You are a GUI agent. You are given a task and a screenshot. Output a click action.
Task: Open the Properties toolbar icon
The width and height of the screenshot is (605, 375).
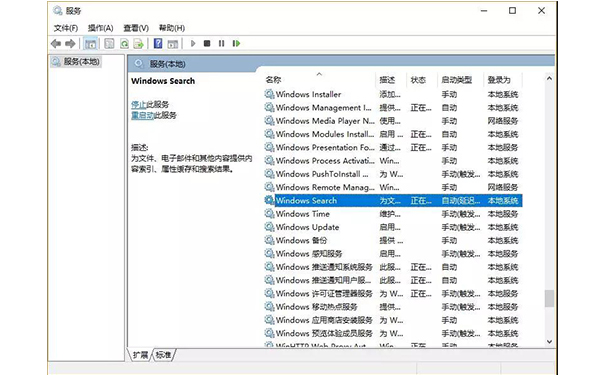[x=109, y=44]
